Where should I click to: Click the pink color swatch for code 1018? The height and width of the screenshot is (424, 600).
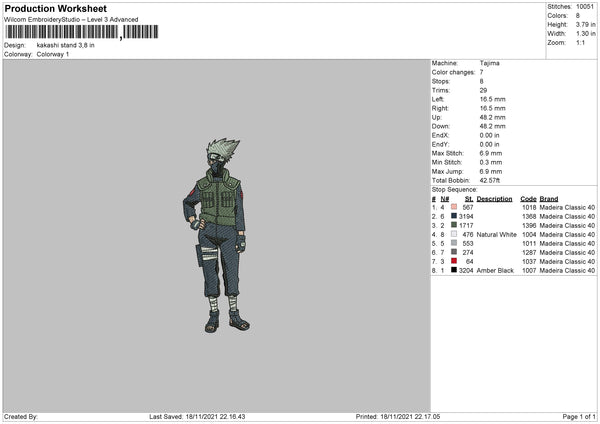[454, 207]
